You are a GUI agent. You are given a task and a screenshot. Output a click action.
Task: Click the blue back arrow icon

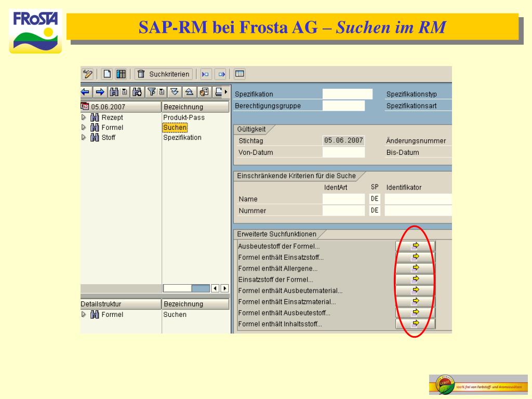tap(85, 92)
